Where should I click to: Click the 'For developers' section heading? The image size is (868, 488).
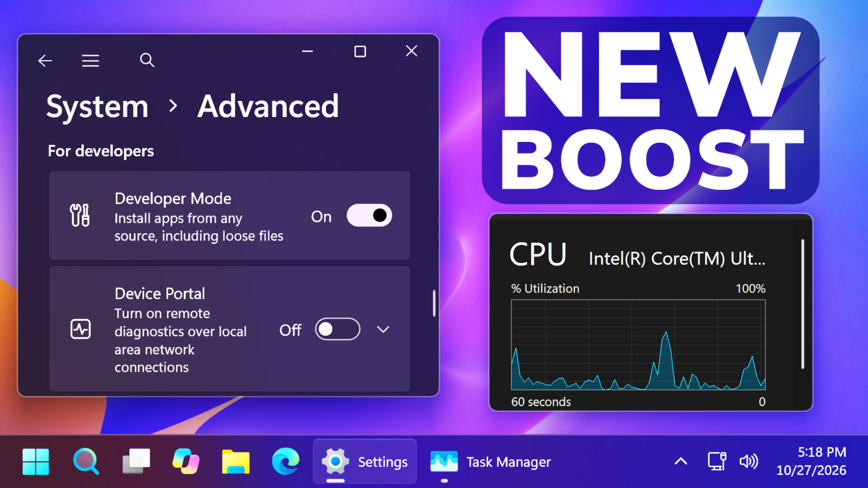click(x=101, y=151)
